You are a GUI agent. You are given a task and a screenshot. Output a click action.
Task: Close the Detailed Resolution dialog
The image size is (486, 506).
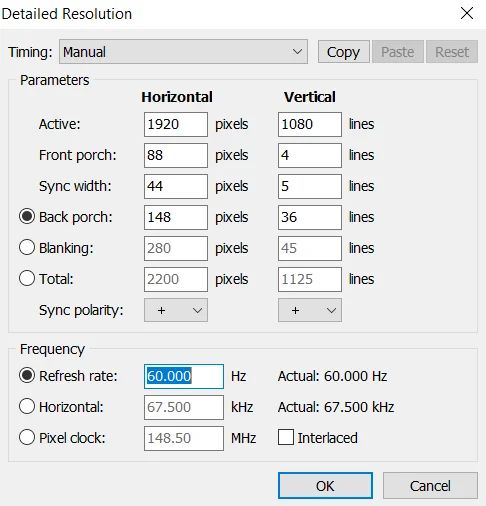click(467, 13)
